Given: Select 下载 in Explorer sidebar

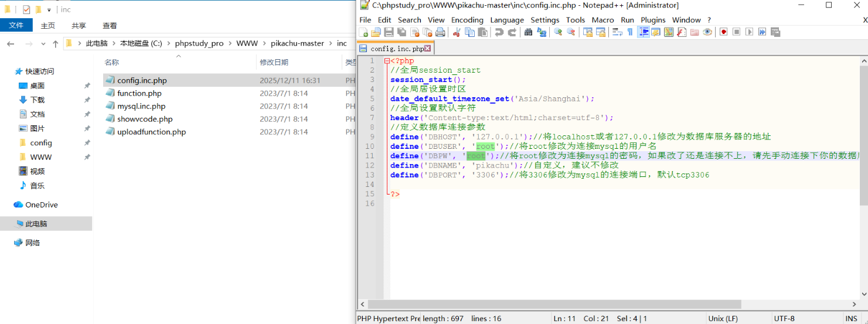Looking at the screenshot, I should 37,100.
